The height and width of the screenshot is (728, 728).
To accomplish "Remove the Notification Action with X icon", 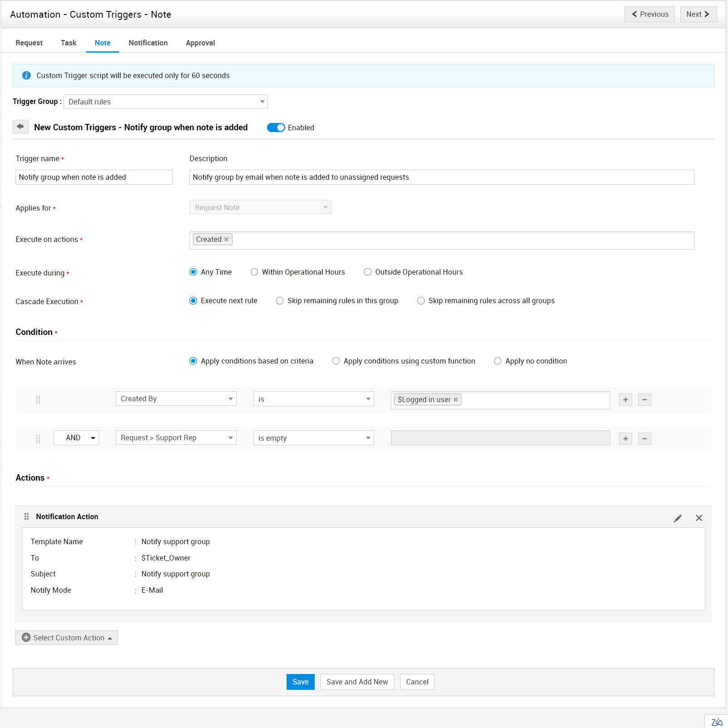I will (x=699, y=518).
